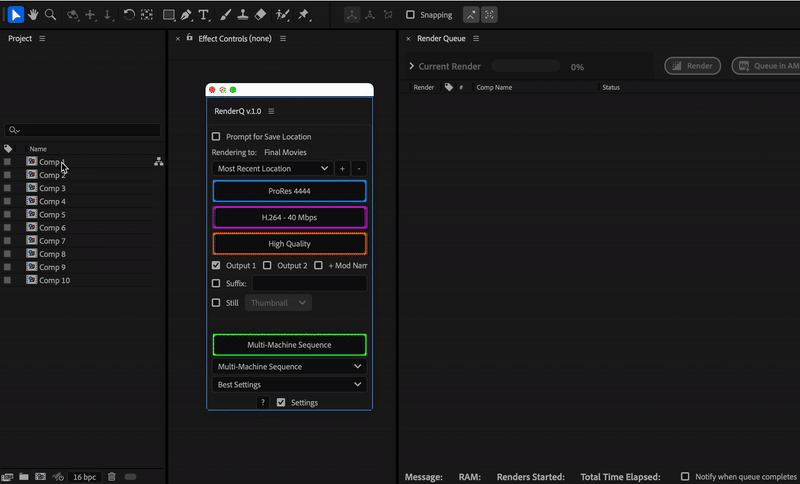Screen dimensions: 800x484
Task: Switch to the Render Queue tab
Action: point(441,38)
